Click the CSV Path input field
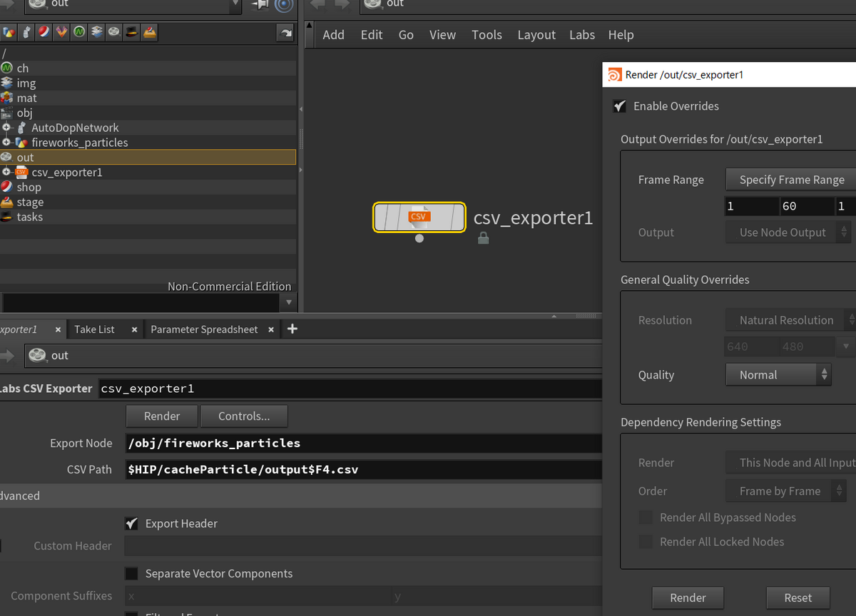 [363, 470]
